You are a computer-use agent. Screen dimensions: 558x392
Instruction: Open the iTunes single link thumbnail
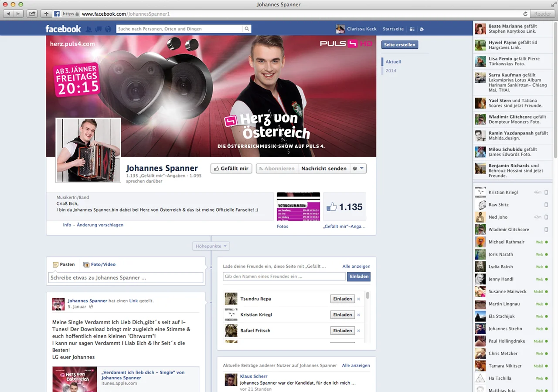click(x=75, y=379)
